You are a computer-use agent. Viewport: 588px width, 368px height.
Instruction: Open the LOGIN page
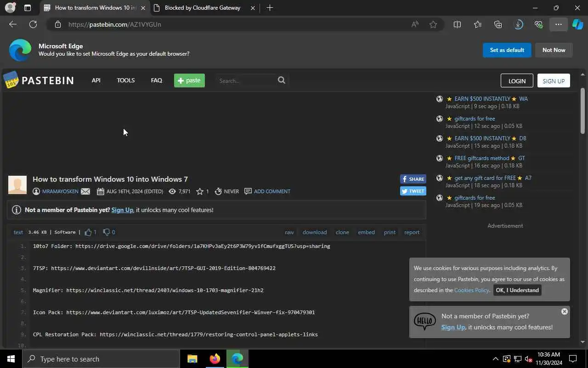point(517,80)
